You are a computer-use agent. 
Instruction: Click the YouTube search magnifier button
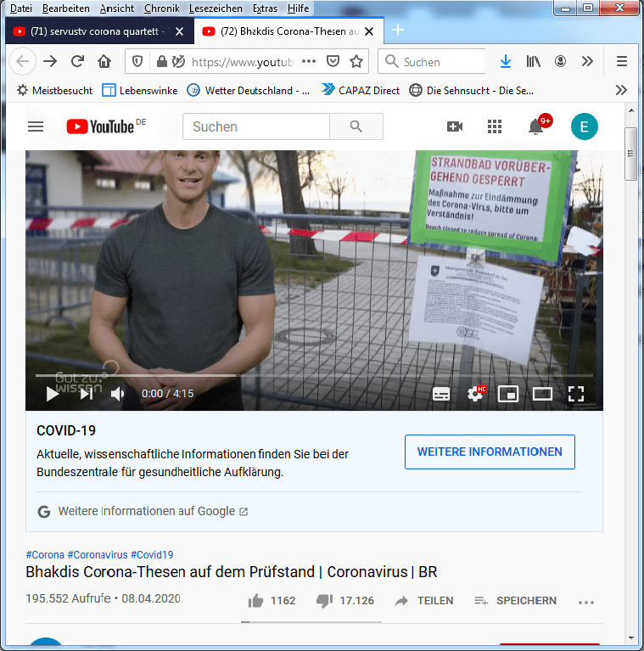356,126
